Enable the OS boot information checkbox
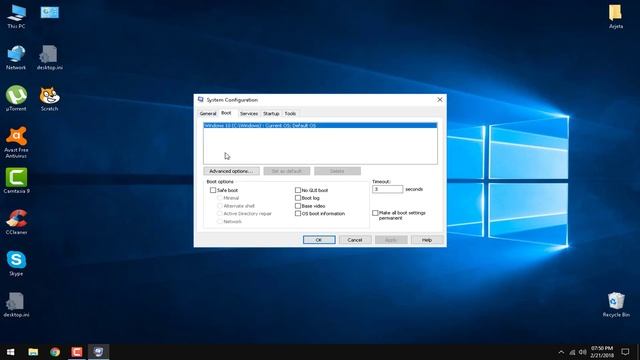 click(298, 213)
